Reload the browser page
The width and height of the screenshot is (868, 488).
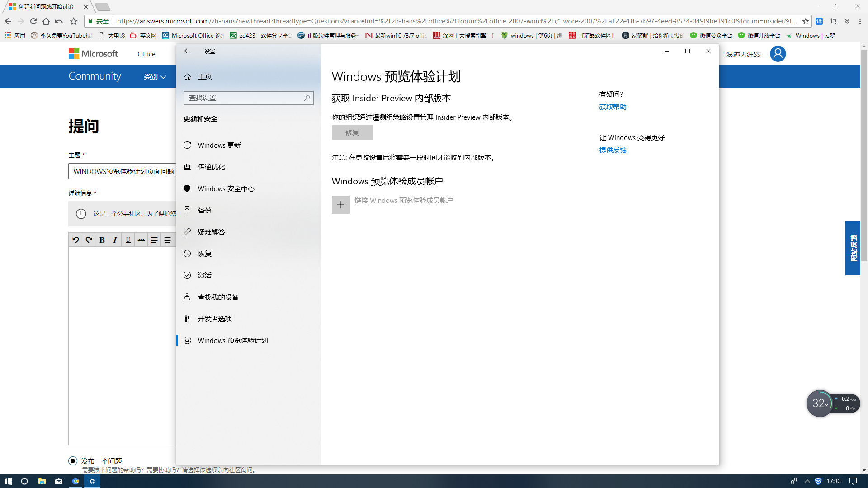coord(33,21)
